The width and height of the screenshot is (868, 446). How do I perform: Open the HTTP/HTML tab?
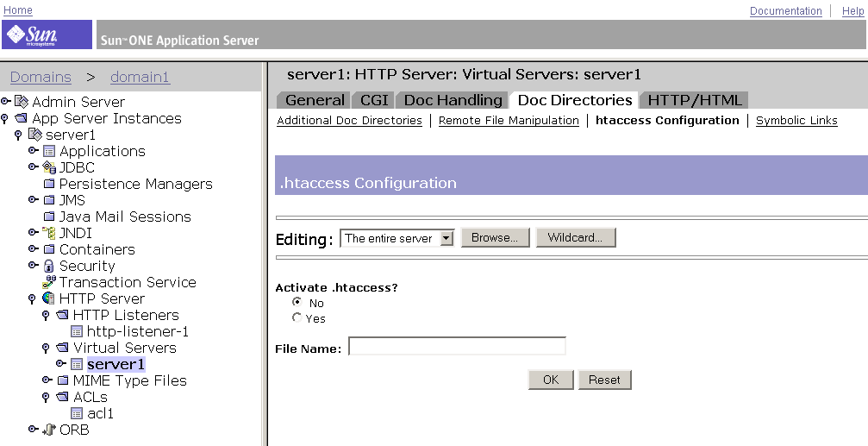[x=694, y=100]
